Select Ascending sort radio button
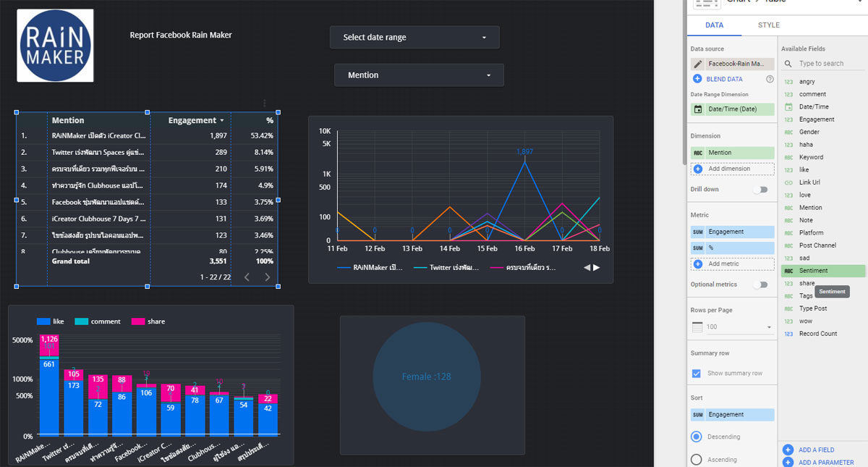Screen dimensions: 868x467 [x=697, y=459]
